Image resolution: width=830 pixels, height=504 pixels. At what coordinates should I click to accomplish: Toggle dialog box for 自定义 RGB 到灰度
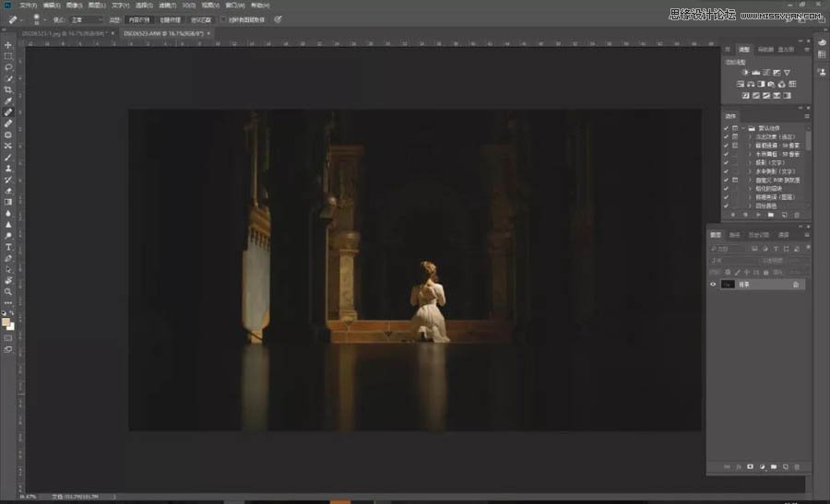(735, 180)
